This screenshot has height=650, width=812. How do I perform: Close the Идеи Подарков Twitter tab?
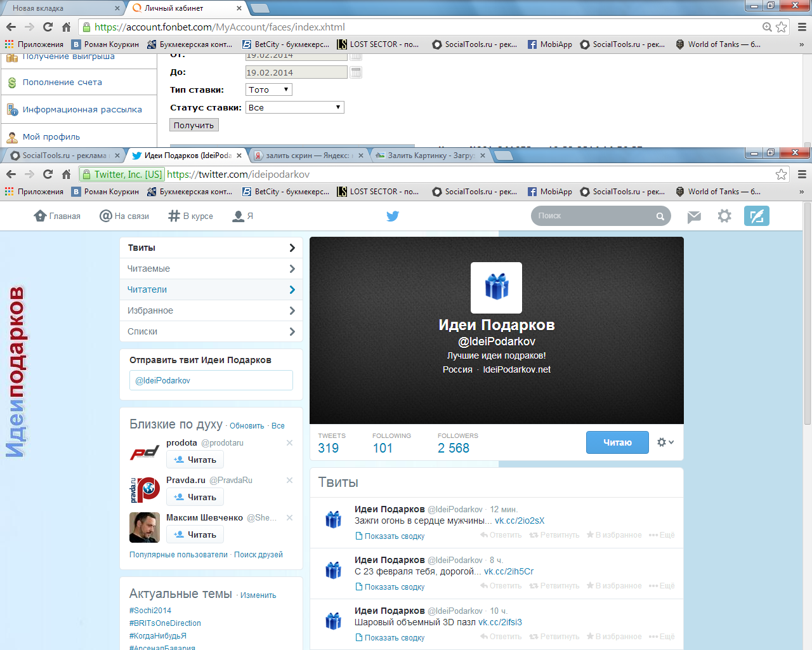click(x=239, y=155)
